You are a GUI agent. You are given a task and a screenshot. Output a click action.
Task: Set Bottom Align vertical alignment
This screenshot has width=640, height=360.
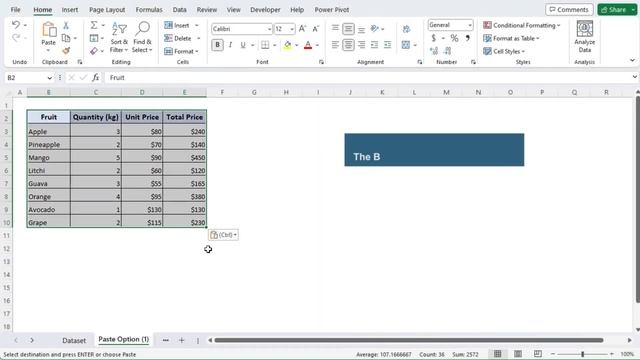[361, 28]
